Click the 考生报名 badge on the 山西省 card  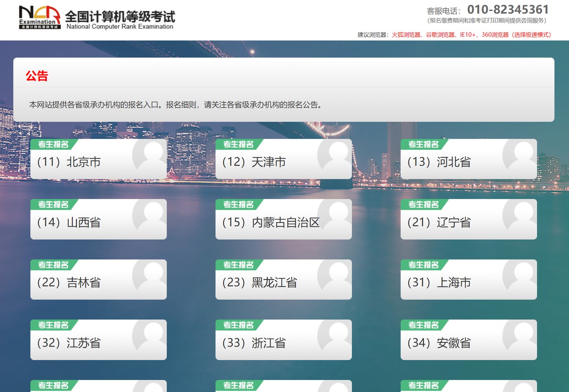[x=53, y=204]
